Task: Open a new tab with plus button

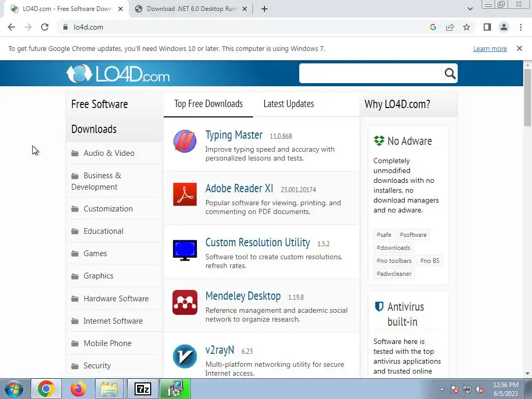Action: [264, 9]
